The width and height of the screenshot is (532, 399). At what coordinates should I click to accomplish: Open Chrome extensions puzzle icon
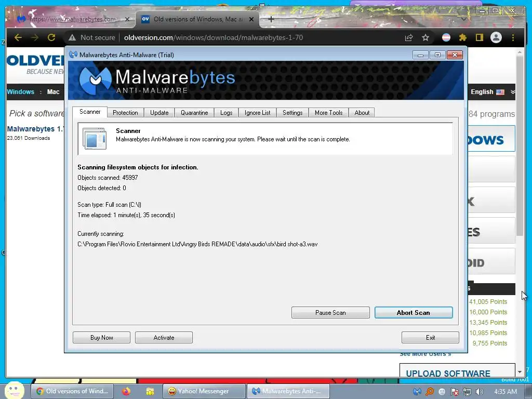click(463, 37)
